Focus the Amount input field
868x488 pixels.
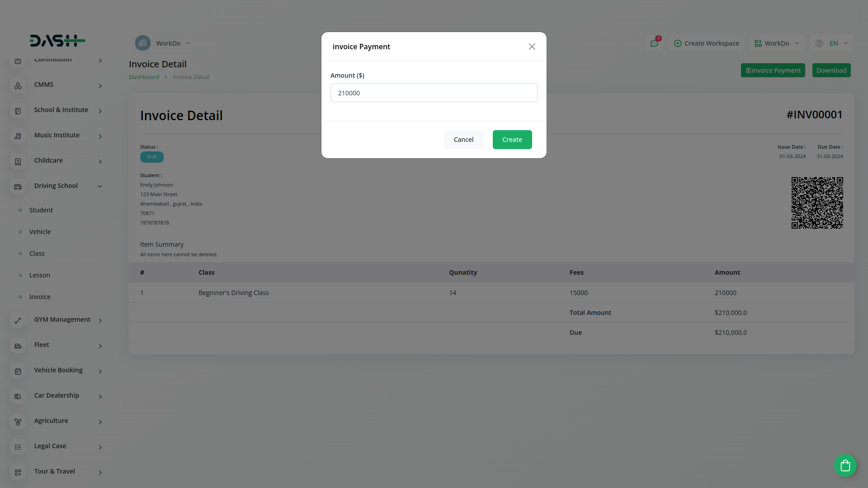click(434, 93)
